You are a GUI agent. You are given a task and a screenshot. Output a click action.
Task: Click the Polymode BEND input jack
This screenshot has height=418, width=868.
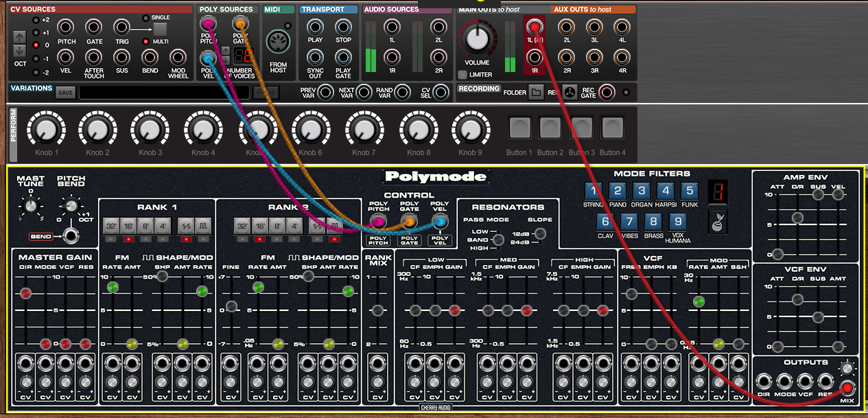tap(69, 237)
